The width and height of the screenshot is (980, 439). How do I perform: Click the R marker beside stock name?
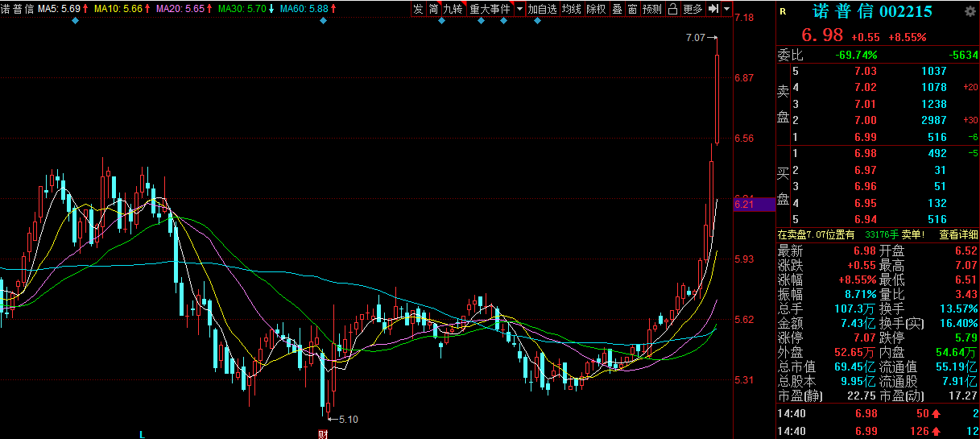783,12
